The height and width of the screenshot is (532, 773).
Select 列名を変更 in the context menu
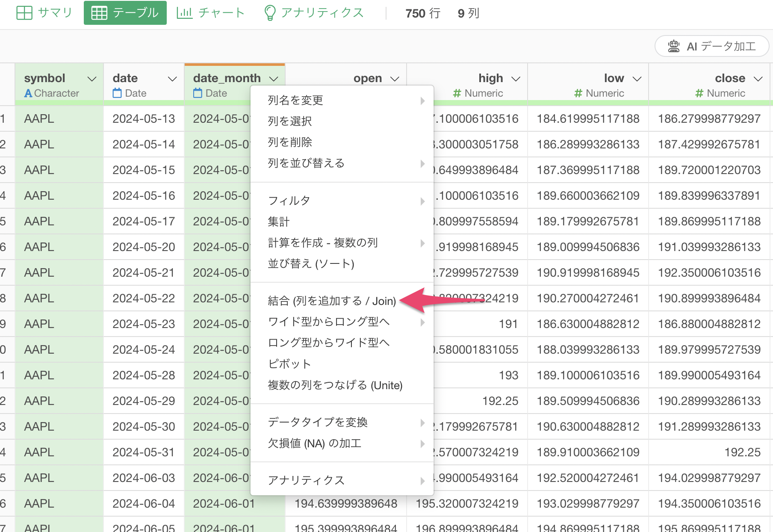(x=342, y=100)
